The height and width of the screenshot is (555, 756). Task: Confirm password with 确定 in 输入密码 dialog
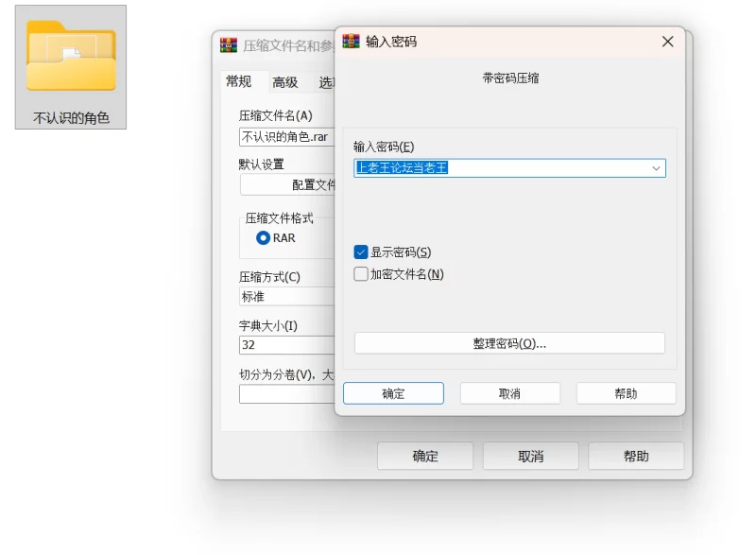pyautogui.click(x=393, y=393)
